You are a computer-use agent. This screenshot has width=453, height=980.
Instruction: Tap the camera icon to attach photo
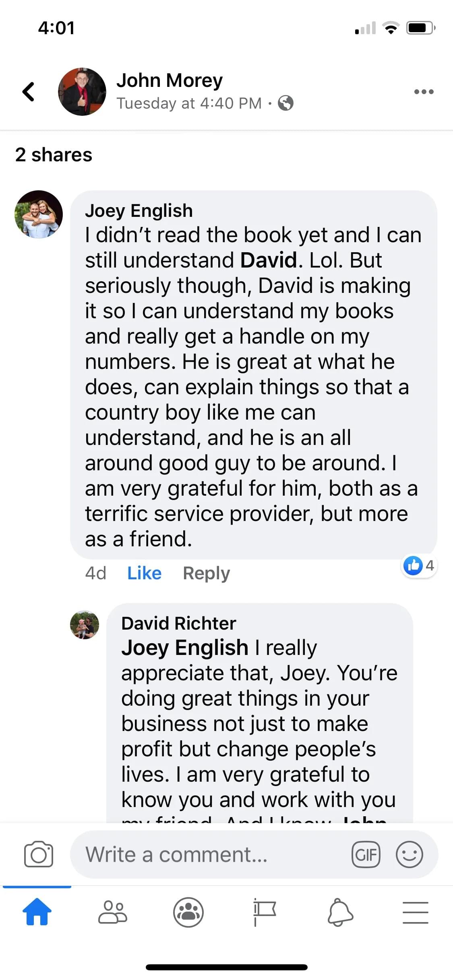pos(39,854)
